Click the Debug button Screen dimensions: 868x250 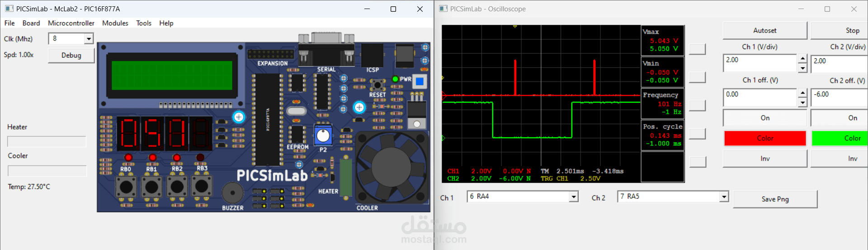[71, 55]
